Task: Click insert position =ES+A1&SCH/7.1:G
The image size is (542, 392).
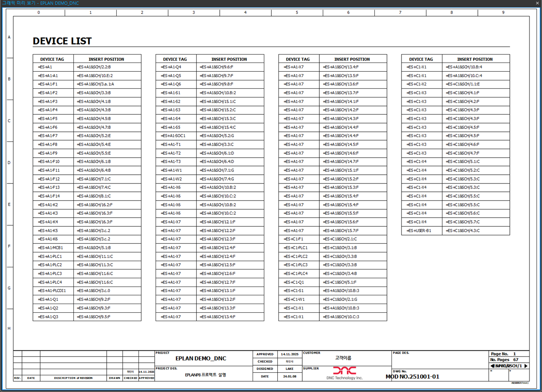Action: (217, 170)
